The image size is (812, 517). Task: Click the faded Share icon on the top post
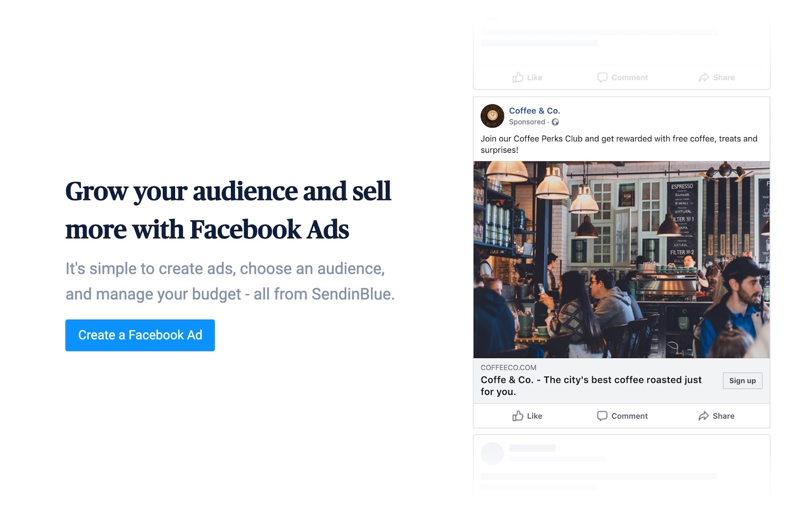[703, 77]
